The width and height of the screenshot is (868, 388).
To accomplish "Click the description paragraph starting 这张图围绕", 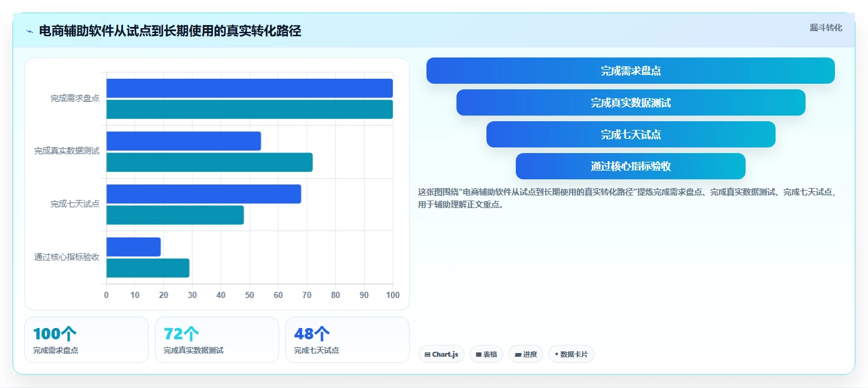I will 627,198.
